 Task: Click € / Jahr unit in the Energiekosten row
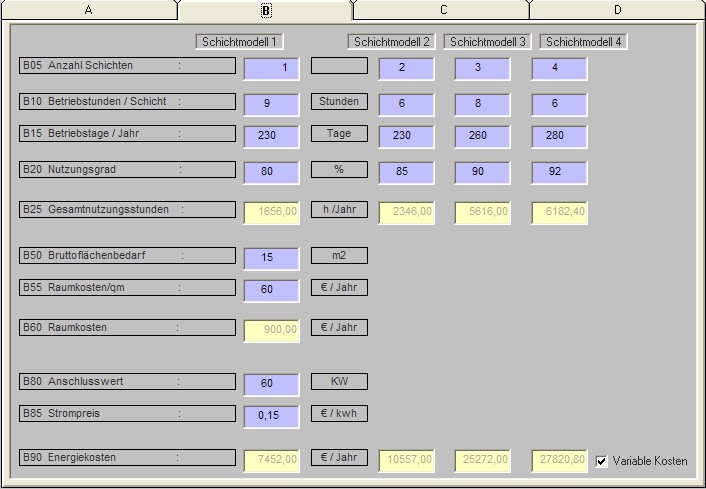click(339, 457)
